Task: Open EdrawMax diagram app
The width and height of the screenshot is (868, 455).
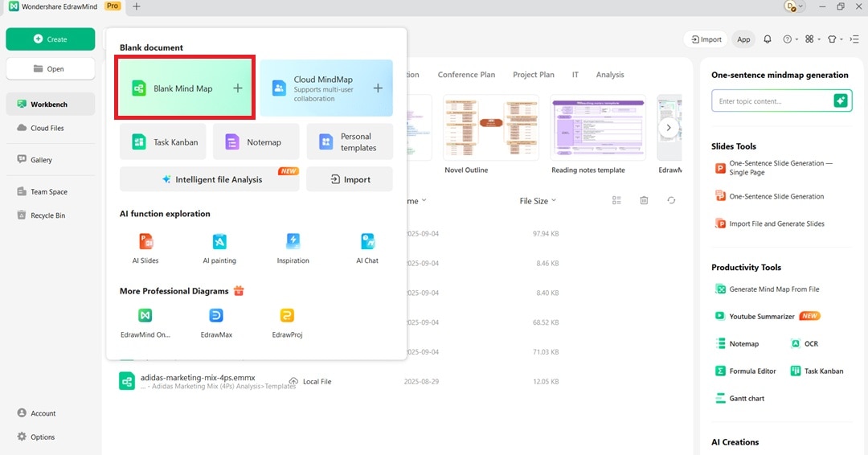Action: (216, 322)
